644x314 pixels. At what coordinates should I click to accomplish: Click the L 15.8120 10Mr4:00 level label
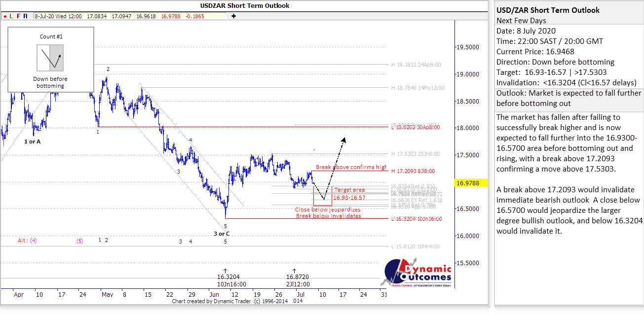(x=416, y=246)
